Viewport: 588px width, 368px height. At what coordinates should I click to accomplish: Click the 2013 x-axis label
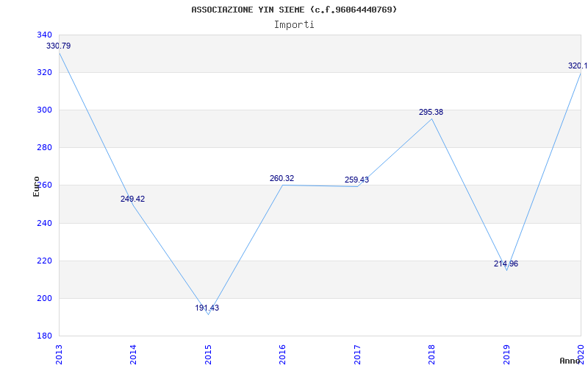pyautogui.click(x=59, y=355)
